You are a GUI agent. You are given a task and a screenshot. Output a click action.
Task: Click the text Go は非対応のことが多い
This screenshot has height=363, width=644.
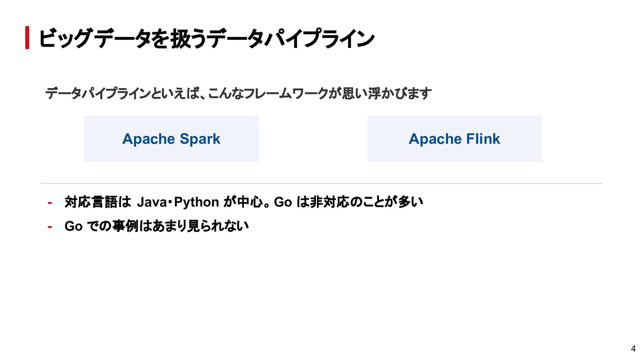tap(348, 202)
